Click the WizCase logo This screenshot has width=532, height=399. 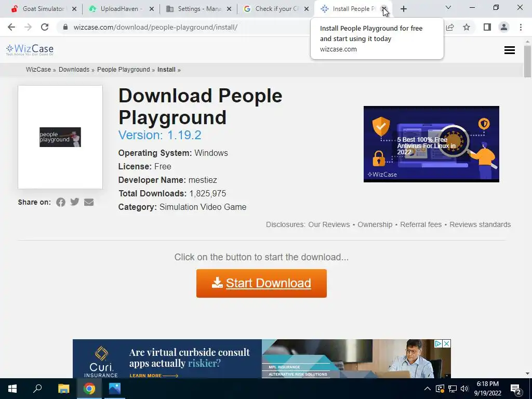(x=30, y=49)
